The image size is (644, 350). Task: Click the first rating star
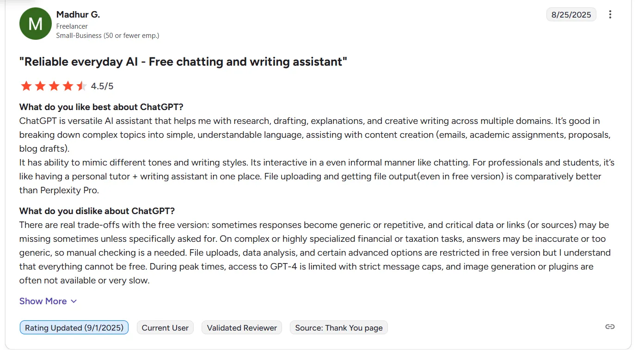point(26,86)
